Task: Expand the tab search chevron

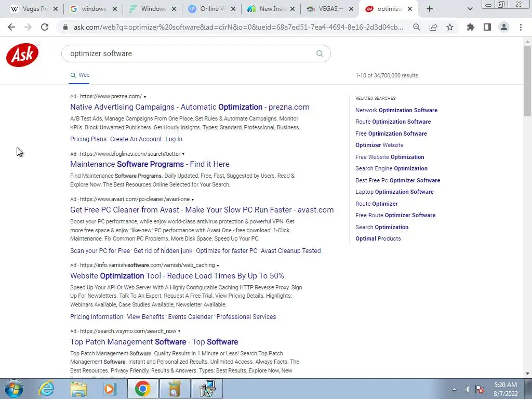Action: (470, 9)
